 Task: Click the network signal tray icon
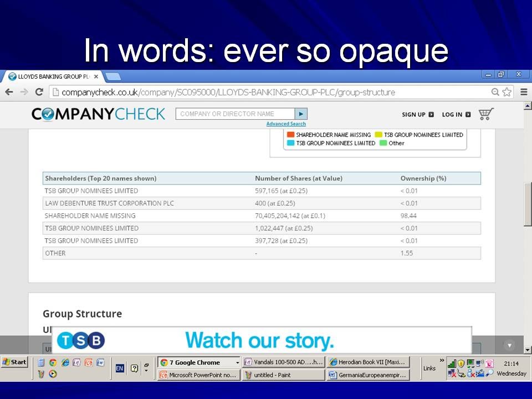452,364
